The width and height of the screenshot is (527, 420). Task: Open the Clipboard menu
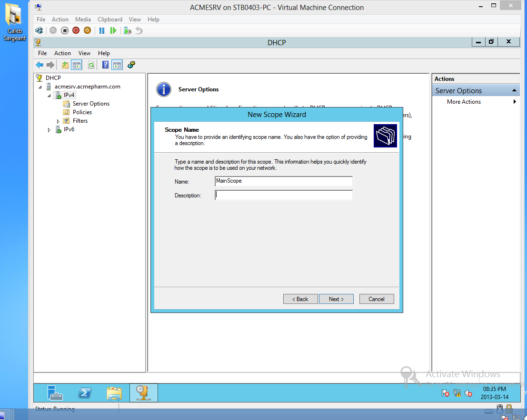pos(110,20)
